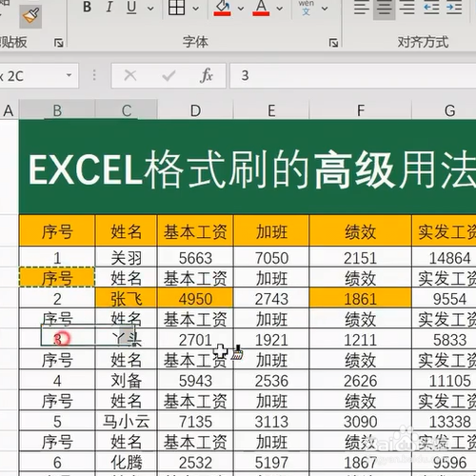Click the cell with value 13338
Image resolution: width=476 pixels, height=476 pixels.
pyautogui.click(x=445, y=421)
